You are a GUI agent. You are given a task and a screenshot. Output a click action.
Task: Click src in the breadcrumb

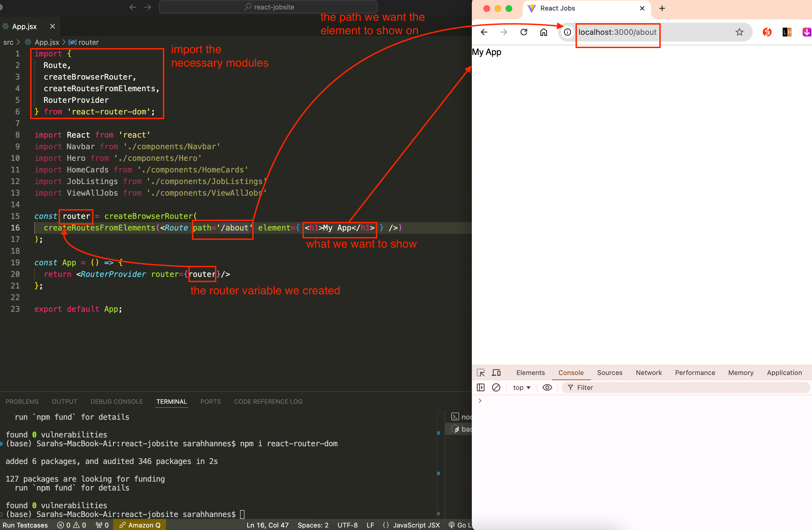pyautogui.click(x=8, y=42)
